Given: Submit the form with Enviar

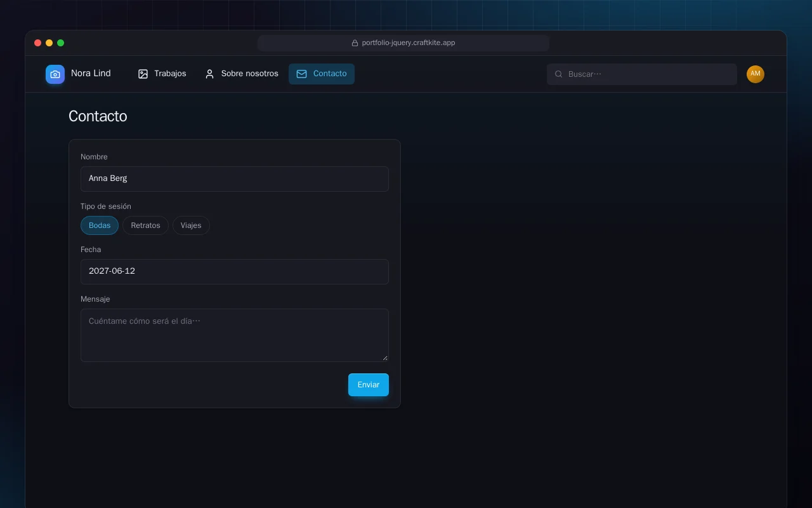Looking at the screenshot, I should (x=369, y=385).
